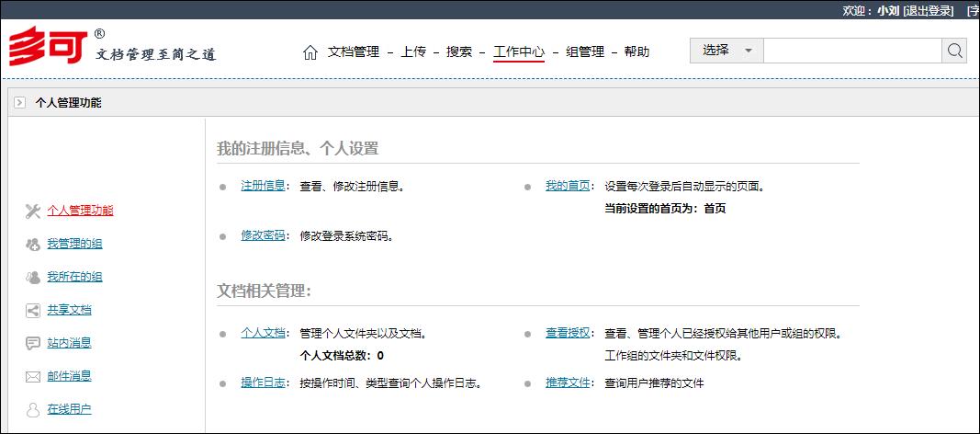Open the 邮件消息 sidebar link
The height and width of the screenshot is (434, 980).
[x=70, y=376]
